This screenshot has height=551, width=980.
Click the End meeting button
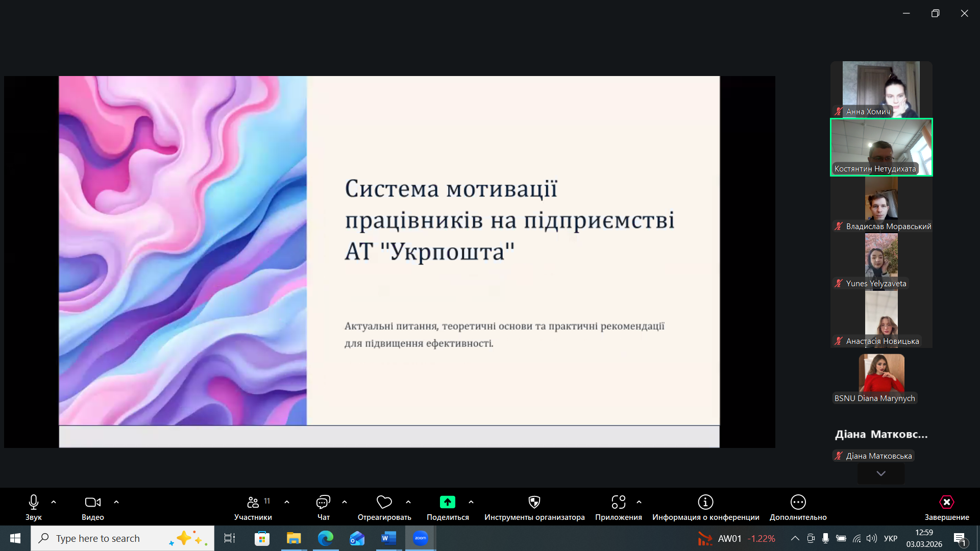(x=946, y=503)
